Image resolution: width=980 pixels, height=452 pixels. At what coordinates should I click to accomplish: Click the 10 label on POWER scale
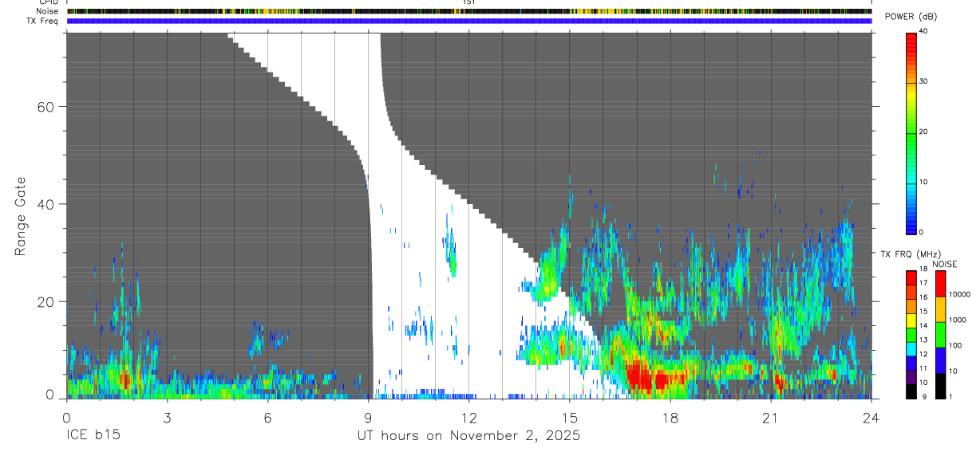point(924,183)
